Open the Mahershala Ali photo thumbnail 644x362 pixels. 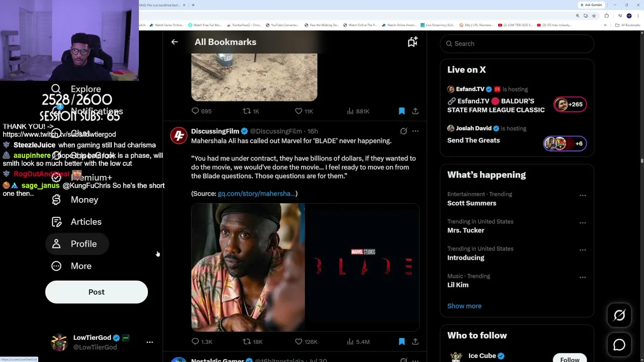248,267
